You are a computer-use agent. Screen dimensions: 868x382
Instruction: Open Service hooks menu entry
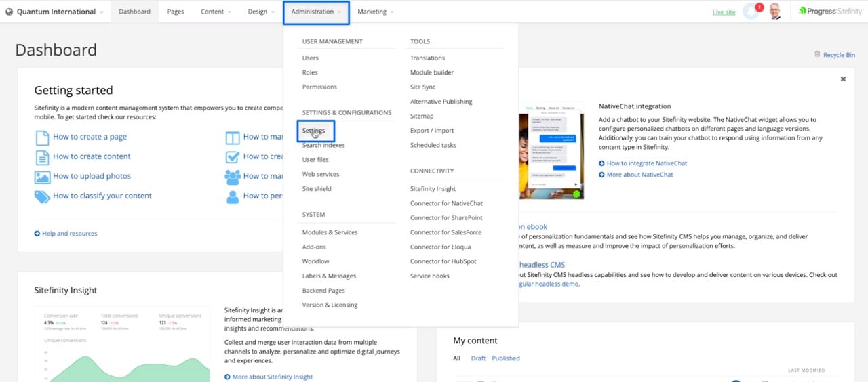point(429,276)
